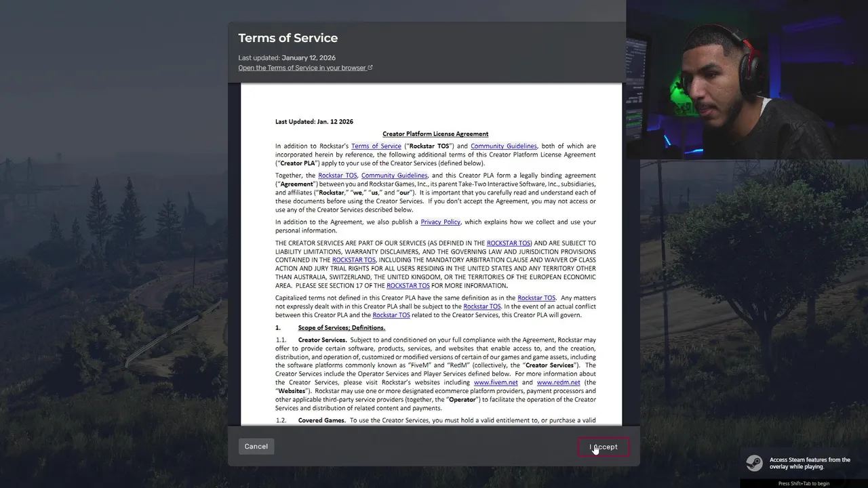Click the "Creator Platform License Agreement" heading
Image resolution: width=868 pixels, height=488 pixels.
[435, 134]
